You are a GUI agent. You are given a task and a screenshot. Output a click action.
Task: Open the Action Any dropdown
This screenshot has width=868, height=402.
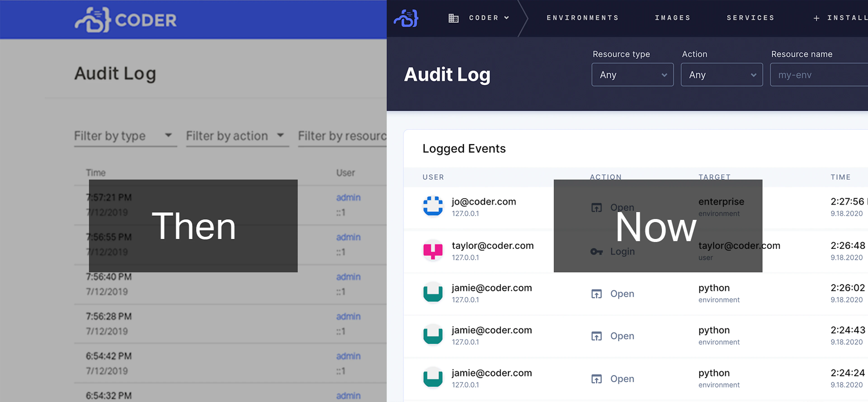click(x=722, y=75)
